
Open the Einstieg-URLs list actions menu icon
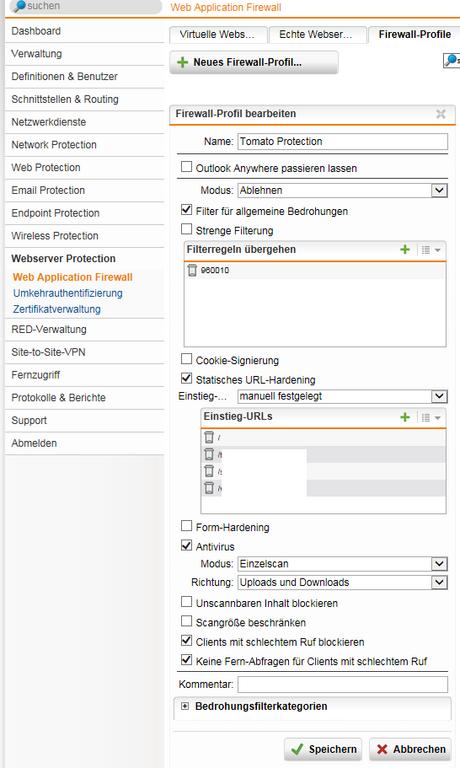(x=431, y=417)
